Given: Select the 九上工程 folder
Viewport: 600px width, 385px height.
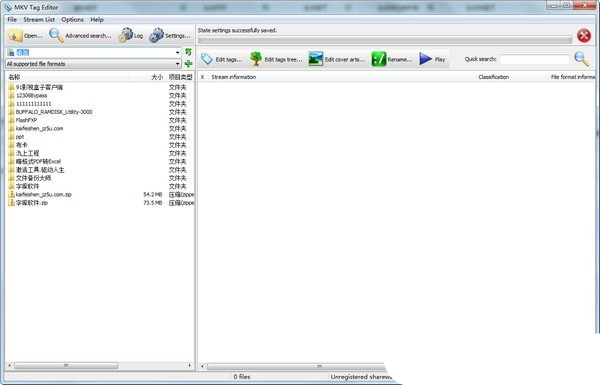Looking at the screenshot, I should tap(27, 153).
